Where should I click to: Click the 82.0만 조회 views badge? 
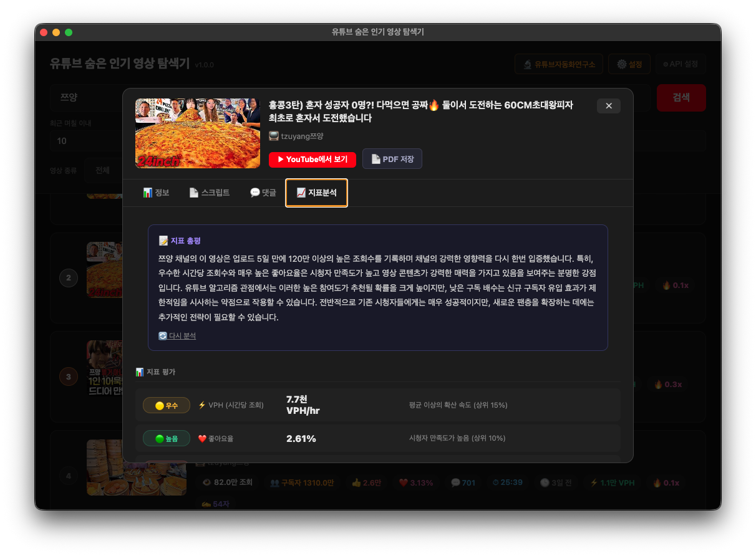[x=228, y=482]
